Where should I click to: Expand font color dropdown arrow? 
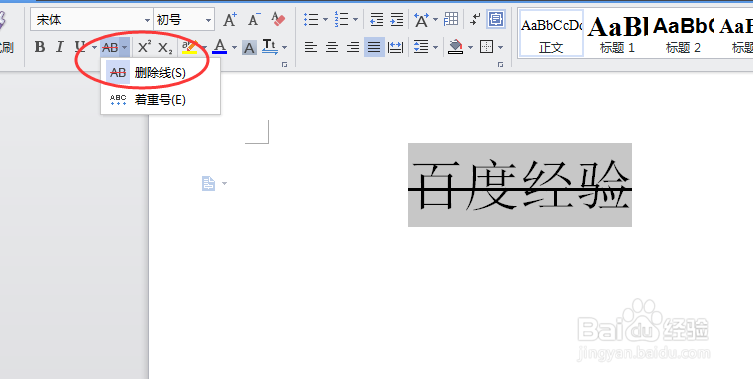234,48
